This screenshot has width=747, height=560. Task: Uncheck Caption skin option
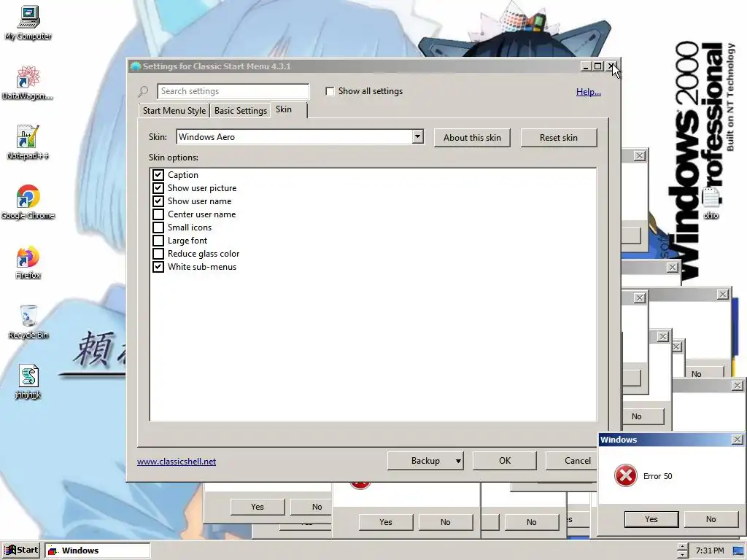[158, 175]
